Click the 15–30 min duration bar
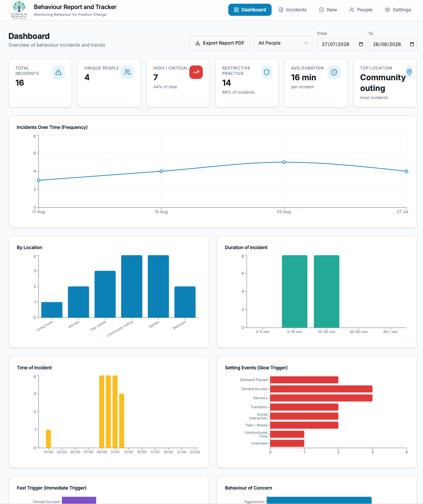Screen dimensions: 423x504 tap(327, 291)
